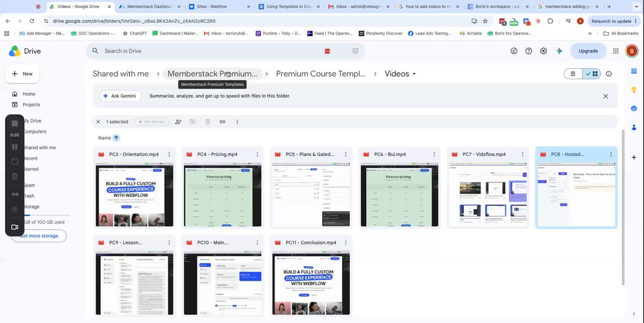Open the Name sort field menu
This screenshot has width=644, height=323.
coord(104,138)
